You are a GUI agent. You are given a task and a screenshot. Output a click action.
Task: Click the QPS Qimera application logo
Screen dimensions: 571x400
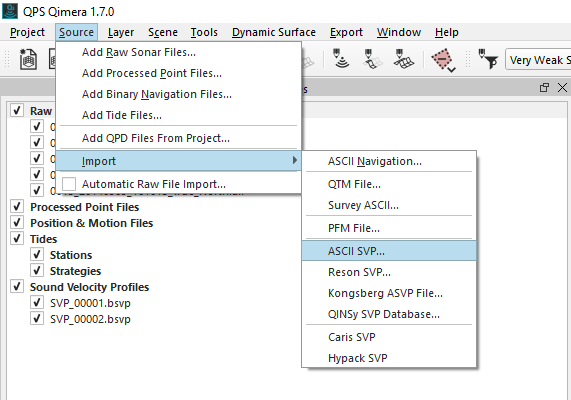(x=10, y=11)
